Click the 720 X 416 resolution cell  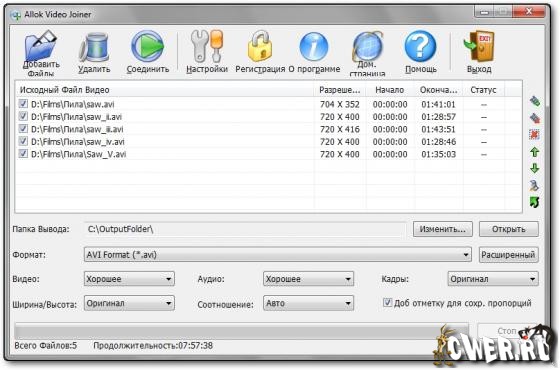pyautogui.click(x=340, y=129)
